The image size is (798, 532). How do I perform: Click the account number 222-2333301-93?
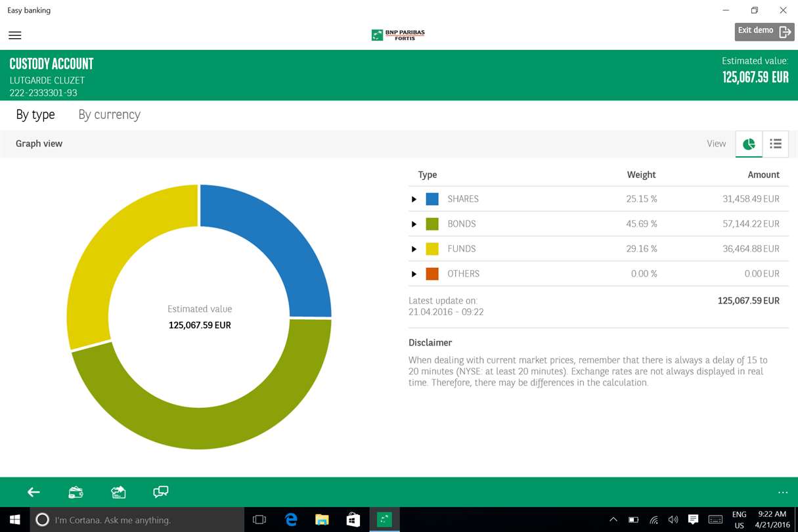tap(43, 93)
